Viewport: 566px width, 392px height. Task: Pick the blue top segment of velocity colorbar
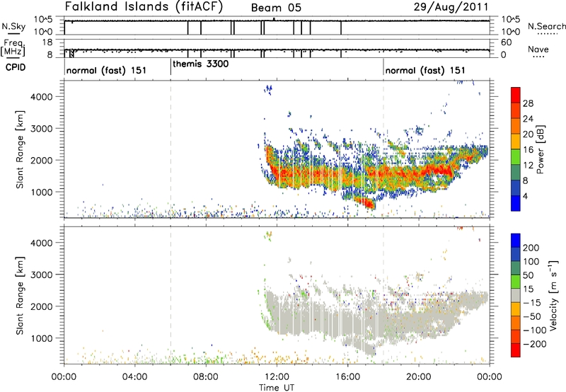(x=516, y=241)
